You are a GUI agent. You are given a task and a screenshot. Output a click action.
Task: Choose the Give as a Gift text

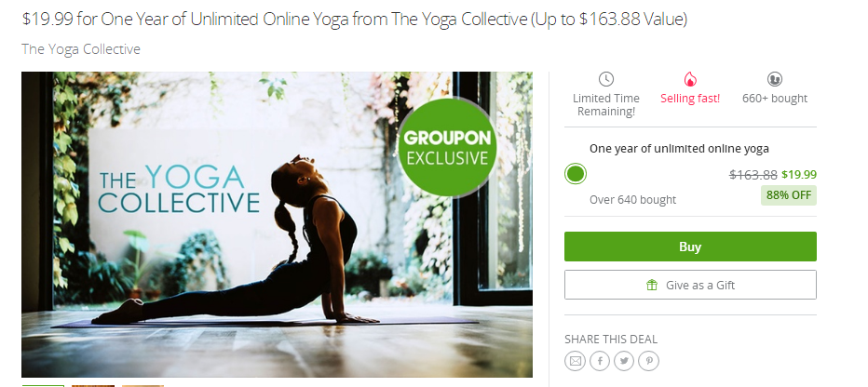700,286
